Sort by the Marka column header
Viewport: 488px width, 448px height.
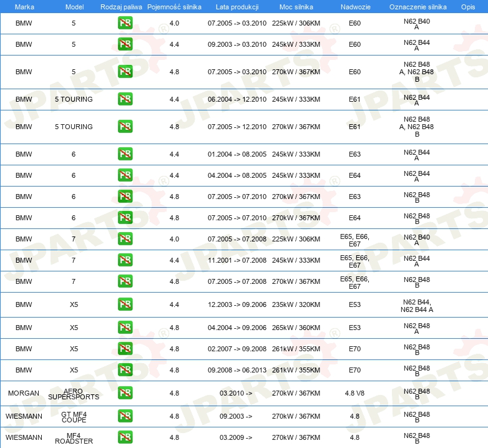(x=24, y=7)
